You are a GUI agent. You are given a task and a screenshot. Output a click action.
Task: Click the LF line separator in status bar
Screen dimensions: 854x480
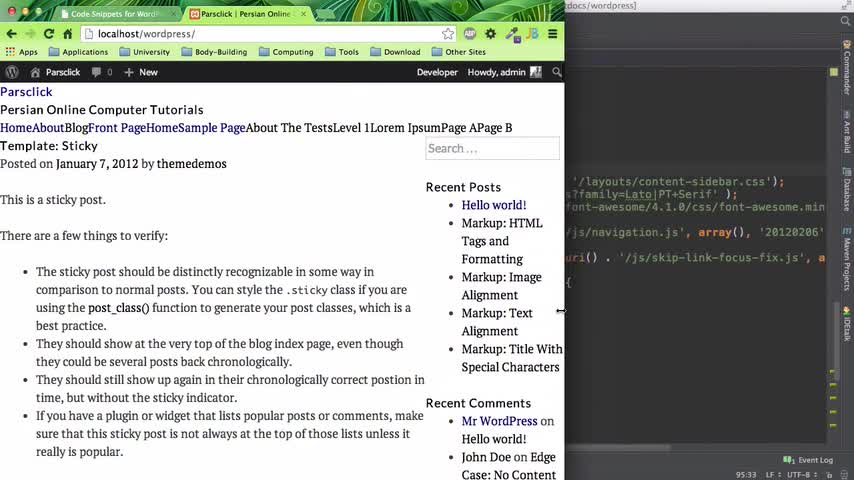(x=773, y=475)
